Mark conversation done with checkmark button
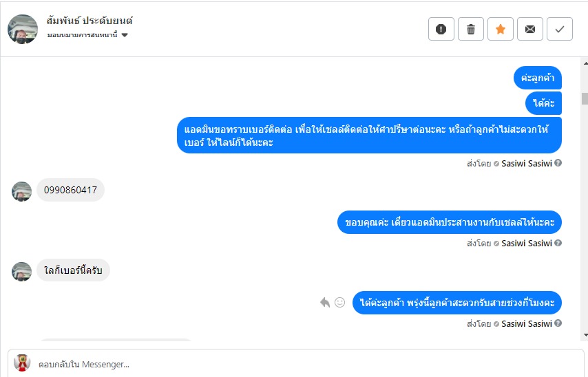 [x=560, y=29]
